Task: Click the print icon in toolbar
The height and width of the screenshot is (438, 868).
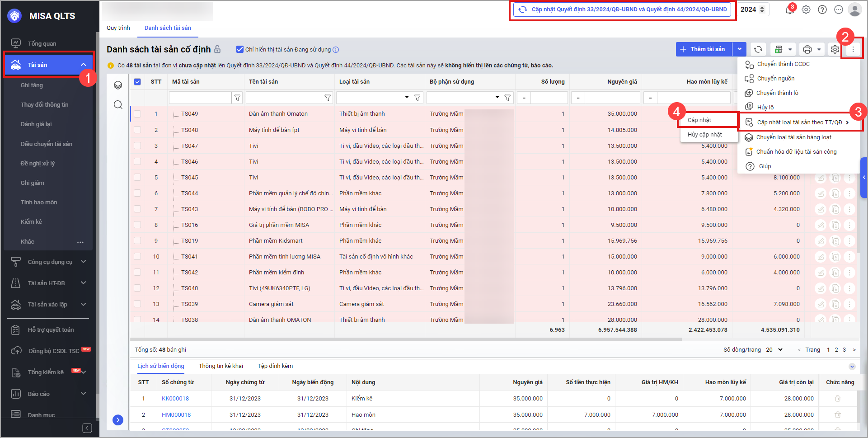Action: [x=807, y=49]
